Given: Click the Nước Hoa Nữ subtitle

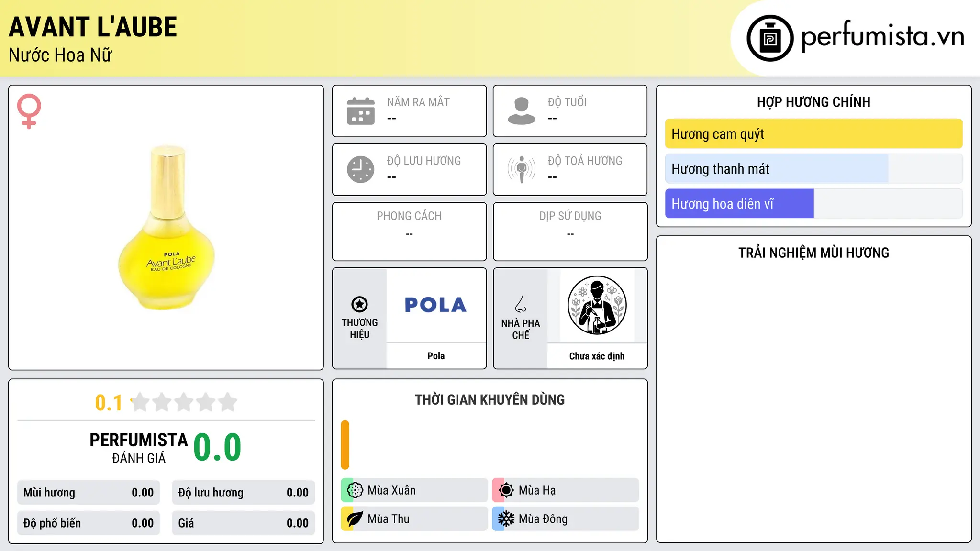Looking at the screenshot, I should coord(60,55).
